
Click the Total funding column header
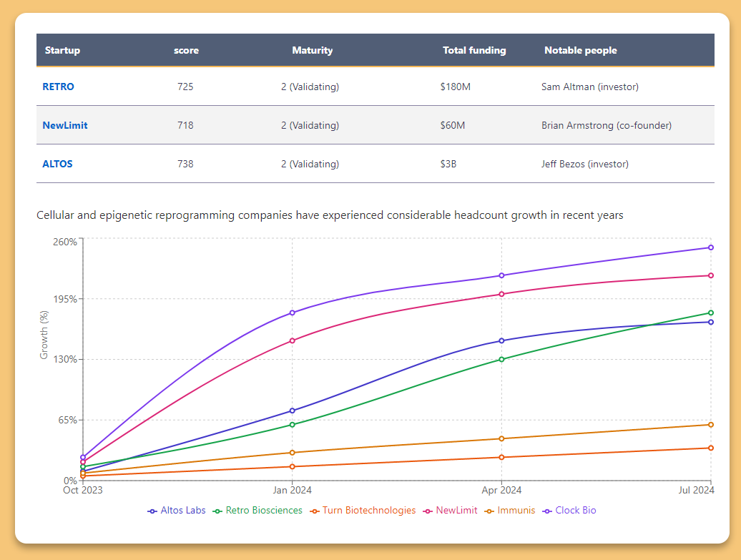(x=474, y=50)
